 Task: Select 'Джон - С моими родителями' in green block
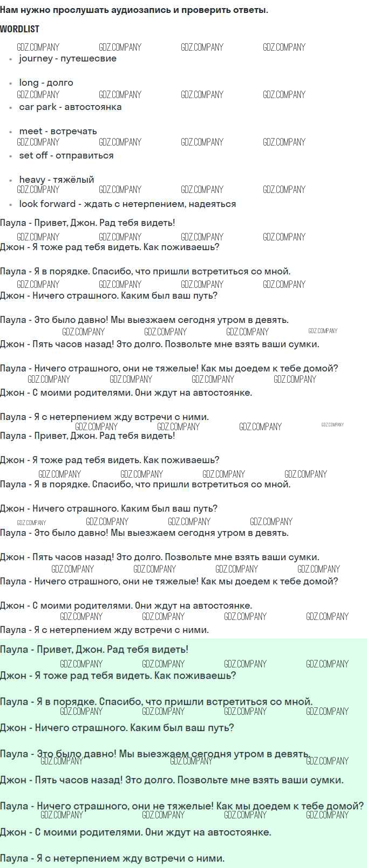135,832
